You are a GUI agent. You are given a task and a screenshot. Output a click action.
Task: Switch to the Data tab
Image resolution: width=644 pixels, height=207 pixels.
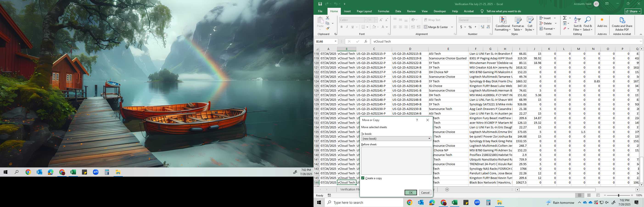pyautogui.click(x=398, y=11)
